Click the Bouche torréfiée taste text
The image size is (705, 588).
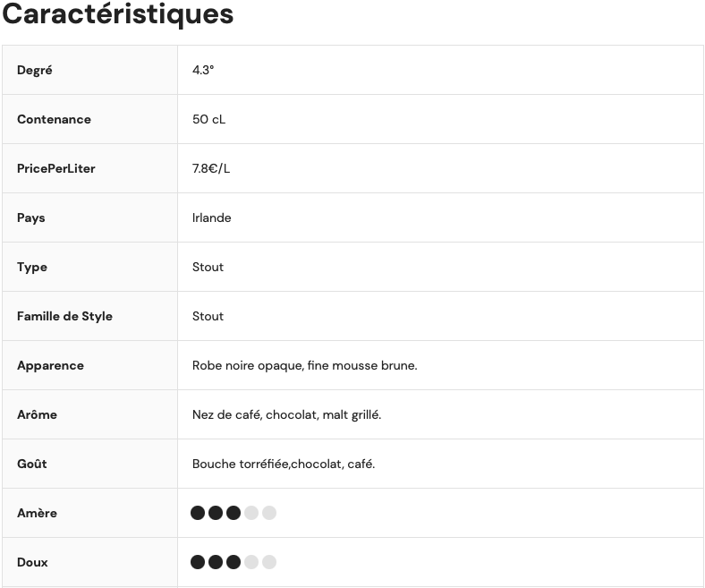tap(283, 464)
